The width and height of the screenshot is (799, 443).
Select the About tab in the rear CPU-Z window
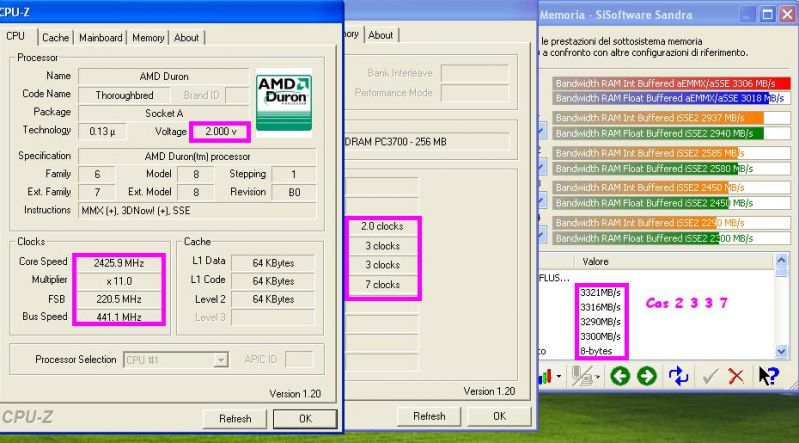[381, 35]
